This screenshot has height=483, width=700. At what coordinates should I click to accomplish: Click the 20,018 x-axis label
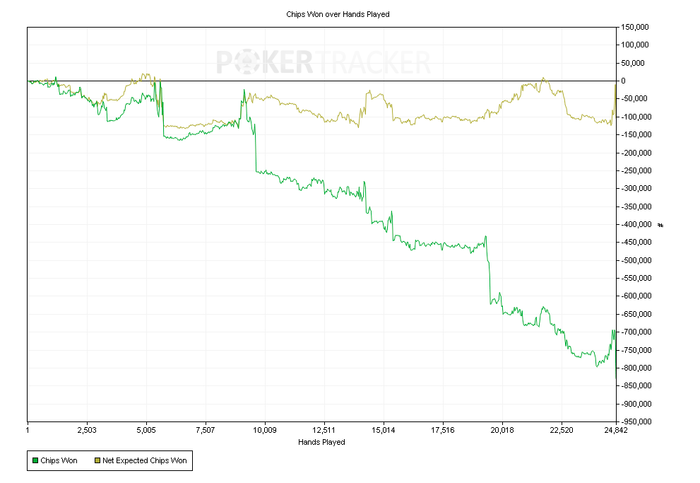pos(502,430)
